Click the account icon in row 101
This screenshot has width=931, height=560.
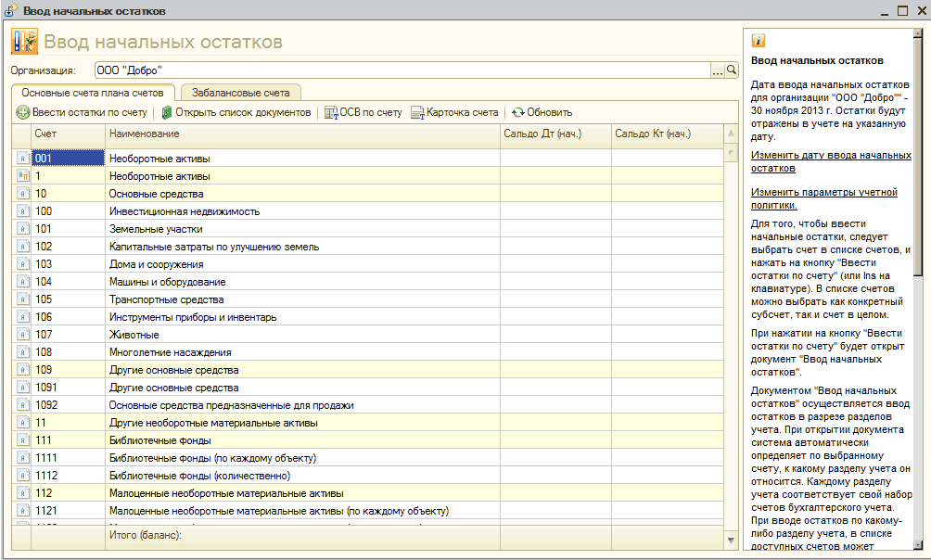(22, 229)
